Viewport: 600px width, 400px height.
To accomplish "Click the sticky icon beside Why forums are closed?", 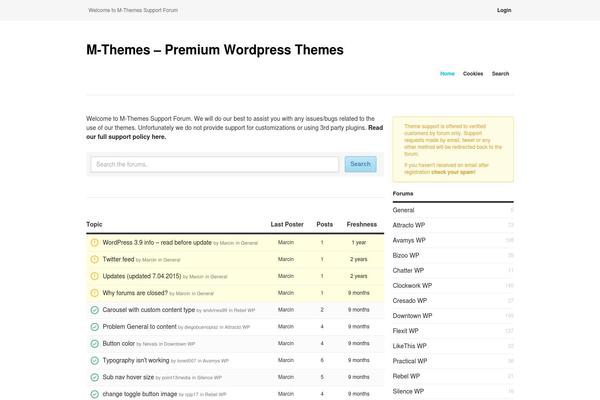I will (95, 293).
